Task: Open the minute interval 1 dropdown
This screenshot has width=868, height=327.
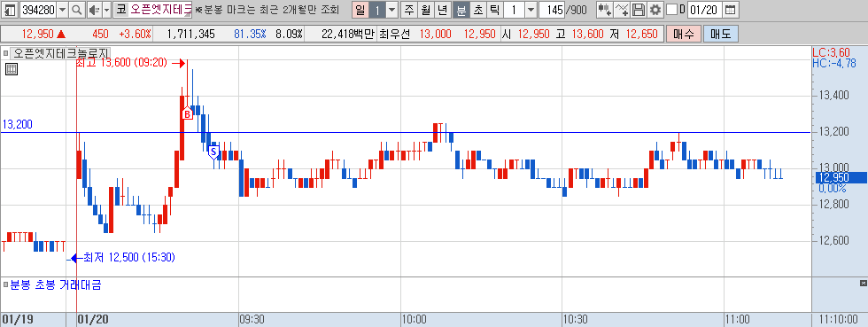Action: (531, 10)
